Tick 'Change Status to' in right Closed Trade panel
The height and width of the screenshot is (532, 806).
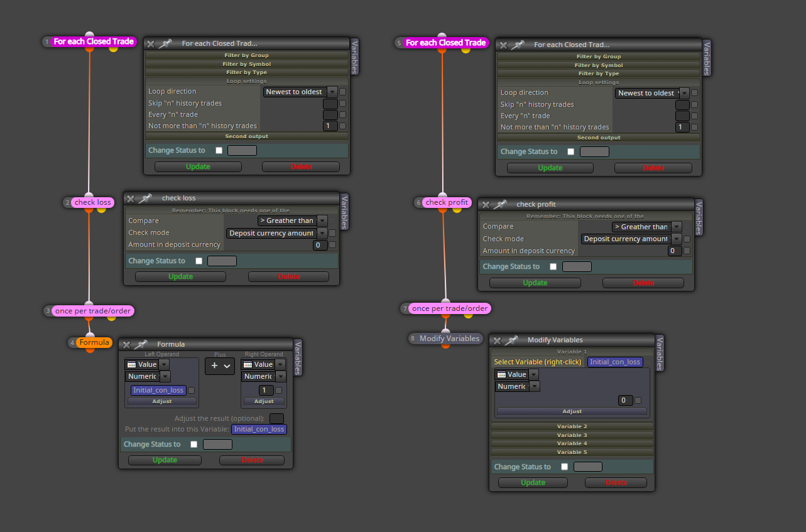point(570,151)
